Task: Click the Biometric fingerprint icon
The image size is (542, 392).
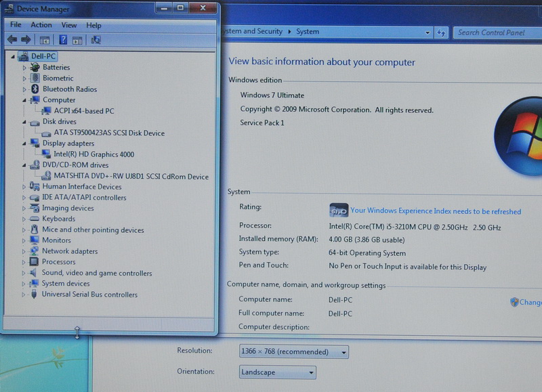Action: [x=35, y=78]
